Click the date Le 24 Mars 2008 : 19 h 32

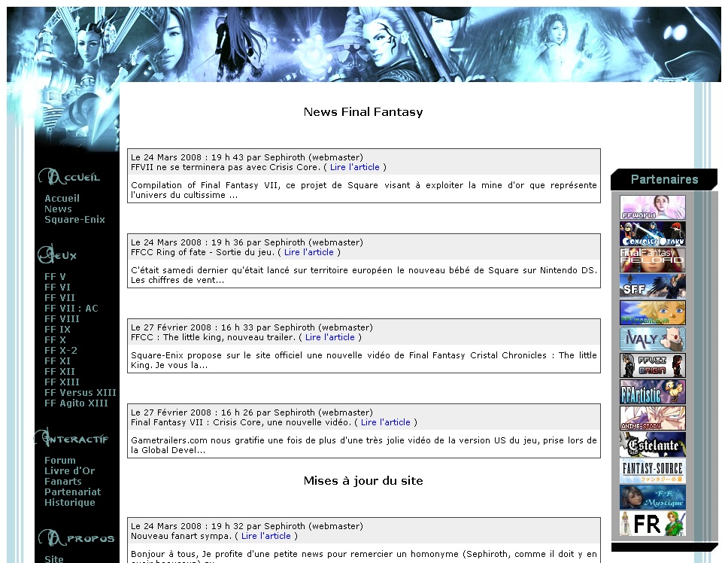click(x=187, y=526)
